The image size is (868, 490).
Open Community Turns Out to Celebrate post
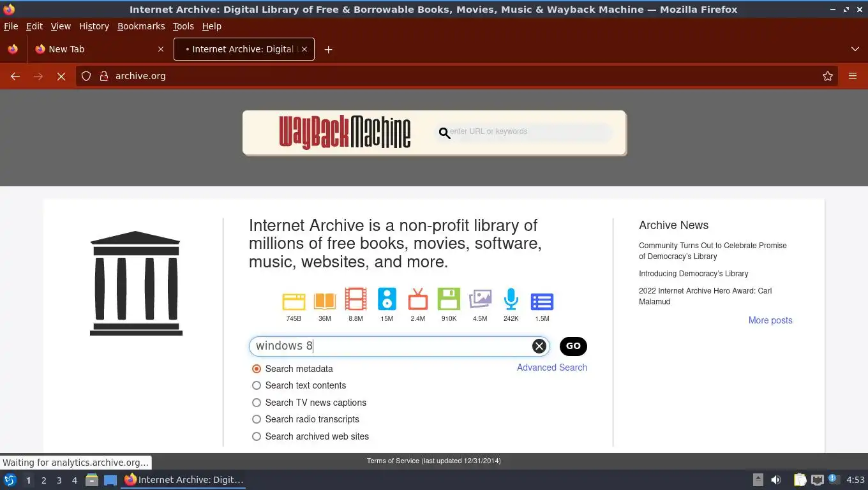pyautogui.click(x=713, y=251)
